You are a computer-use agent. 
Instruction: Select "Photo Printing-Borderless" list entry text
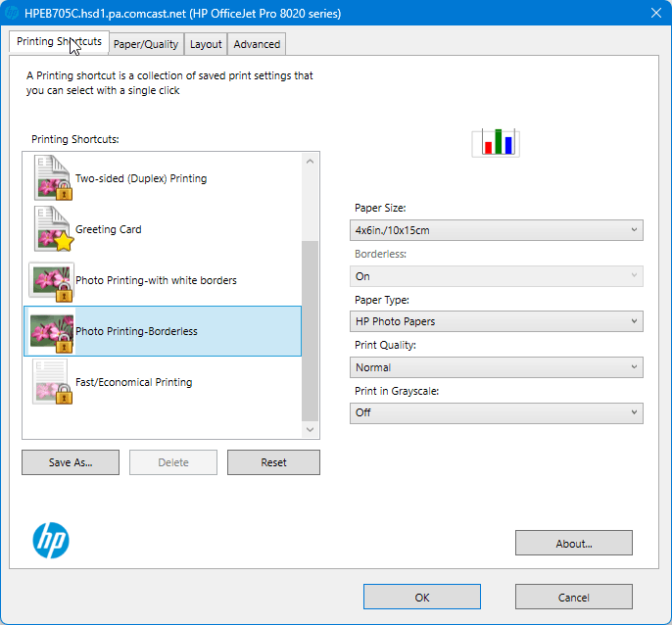click(x=136, y=331)
